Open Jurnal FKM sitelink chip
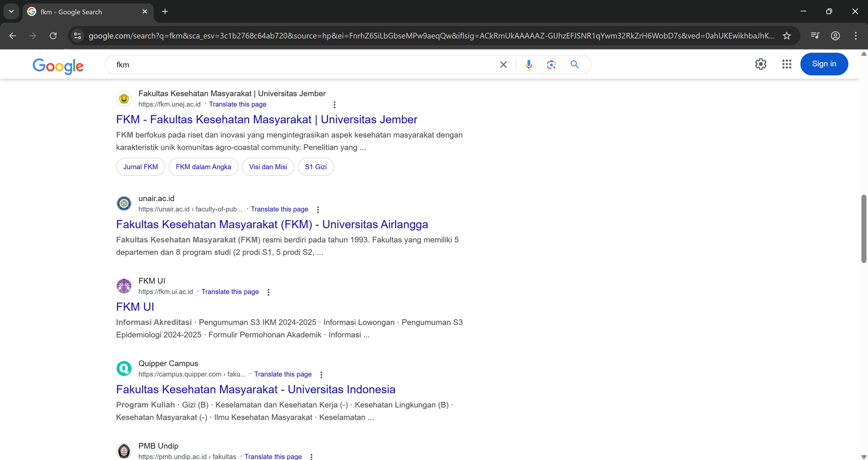The image size is (868, 460). pos(141,167)
